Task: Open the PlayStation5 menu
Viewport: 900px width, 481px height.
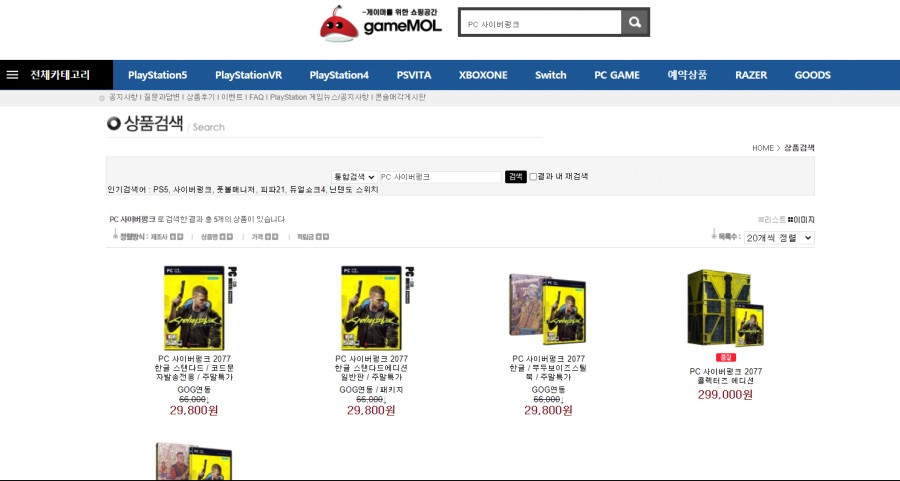Action: pyautogui.click(x=157, y=75)
